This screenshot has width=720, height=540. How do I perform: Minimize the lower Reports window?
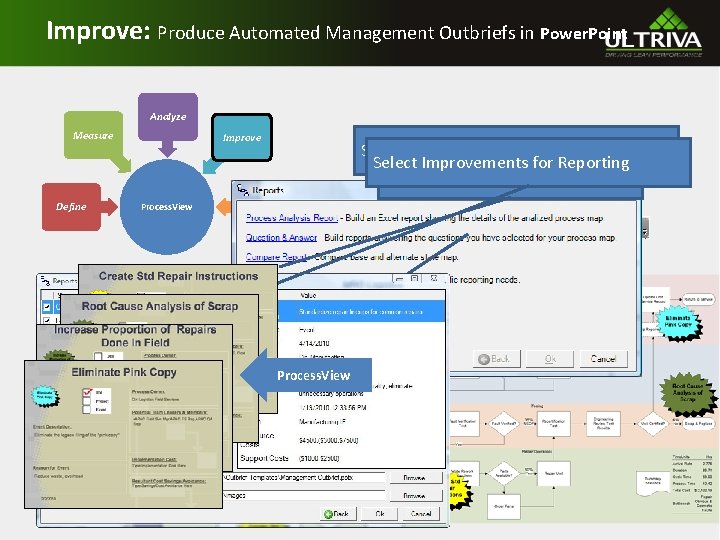point(399,279)
